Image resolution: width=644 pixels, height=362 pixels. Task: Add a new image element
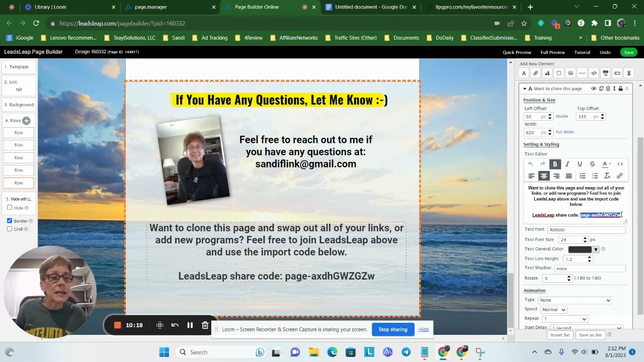pyautogui.click(x=571, y=73)
